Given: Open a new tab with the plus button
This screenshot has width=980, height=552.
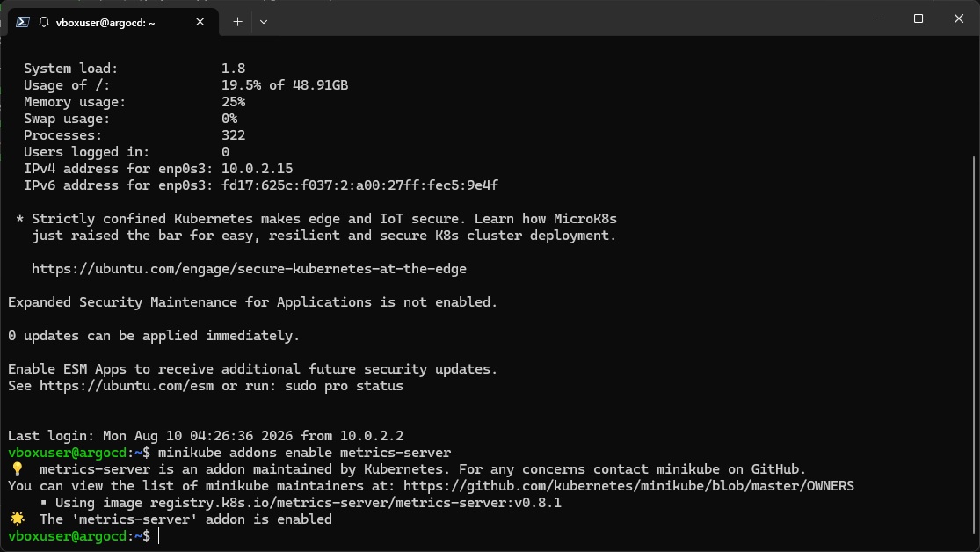Looking at the screenshot, I should (x=237, y=22).
